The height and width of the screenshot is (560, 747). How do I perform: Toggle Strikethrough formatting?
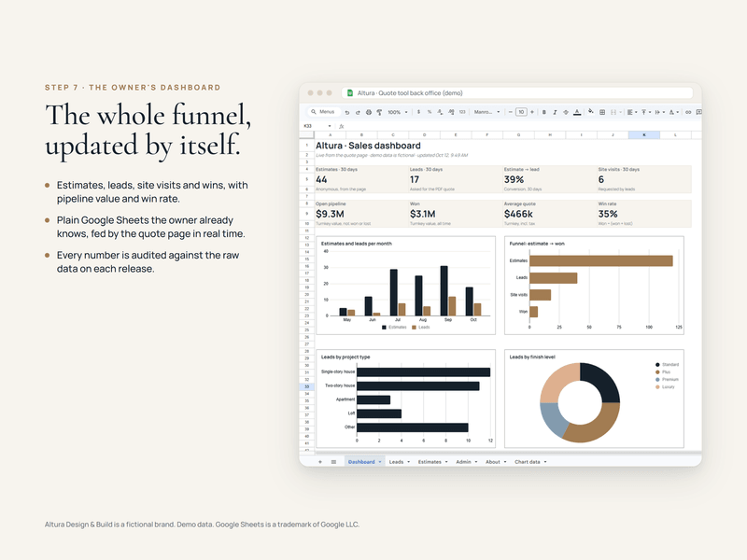566,112
